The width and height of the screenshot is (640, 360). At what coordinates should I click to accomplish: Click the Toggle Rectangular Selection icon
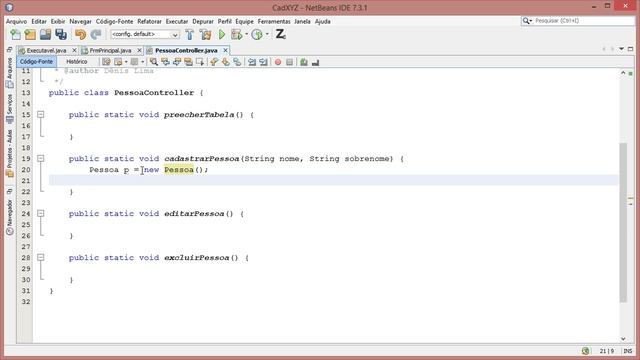point(200,62)
